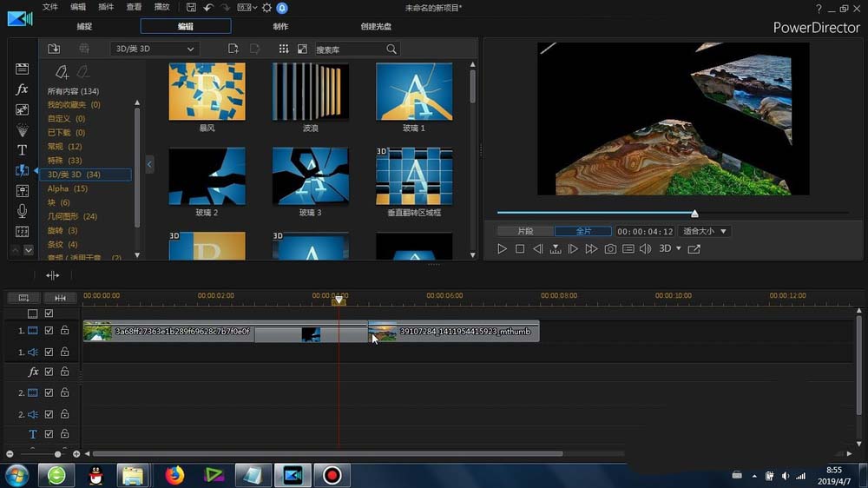The height and width of the screenshot is (488, 868).
Task: Open the Effects (fx) room
Action: click(23, 89)
